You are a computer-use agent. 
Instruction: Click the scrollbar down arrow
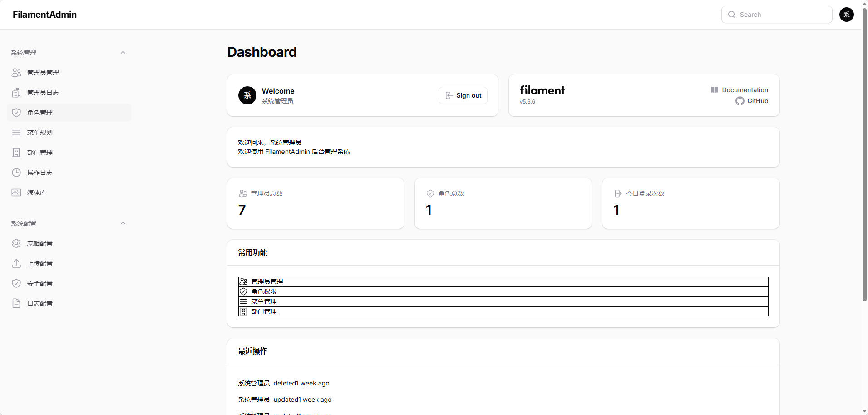click(x=864, y=411)
